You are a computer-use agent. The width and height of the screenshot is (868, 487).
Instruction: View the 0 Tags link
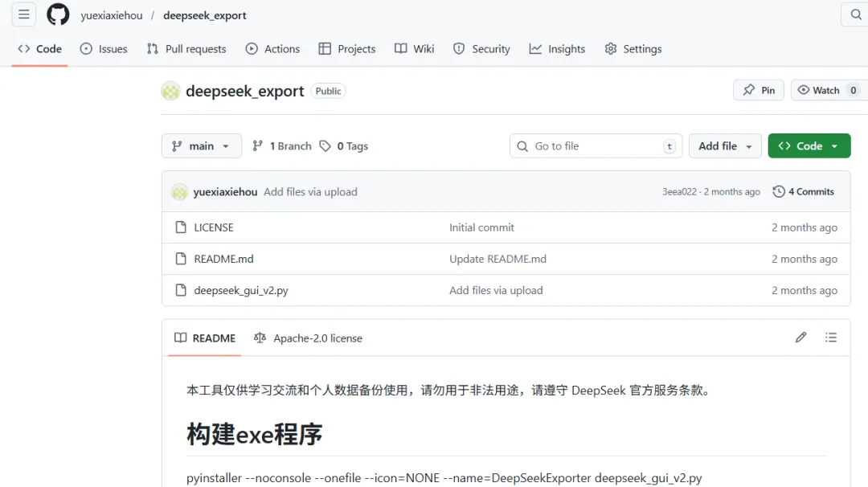344,146
